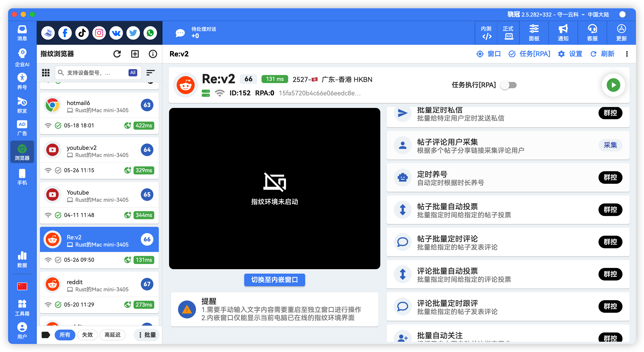
Task: Select the China flag region icon
Action: click(x=22, y=286)
